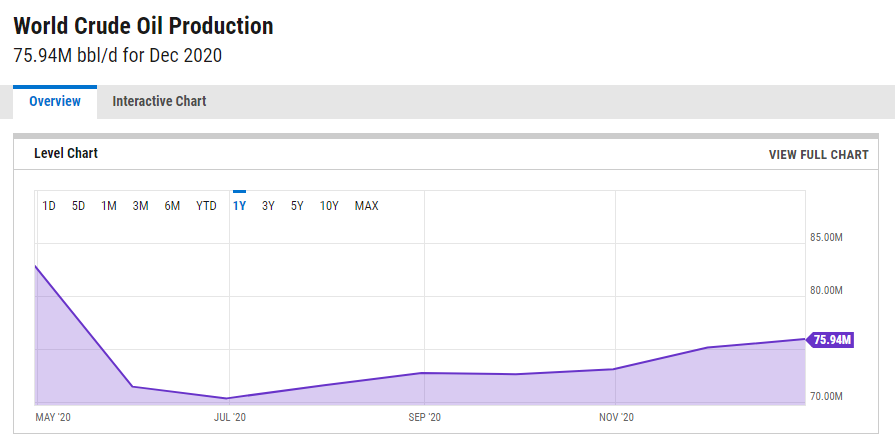Show the MAX time range
The image size is (895, 448).
pyautogui.click(x=367, y=206)
